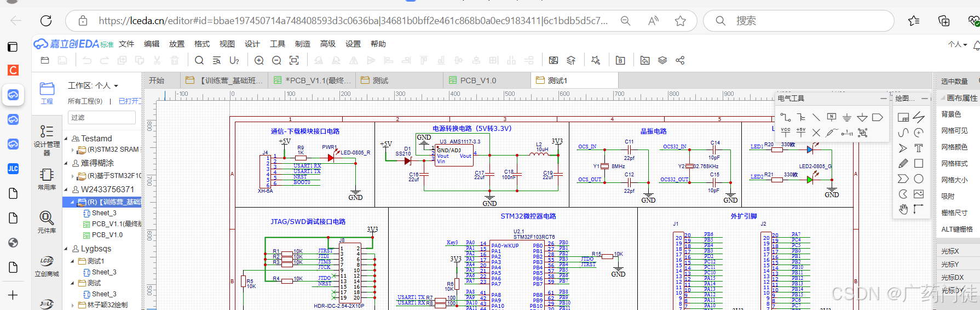
Task: Select the Text tool in drawing panel
Action: (x=919, y=148)
